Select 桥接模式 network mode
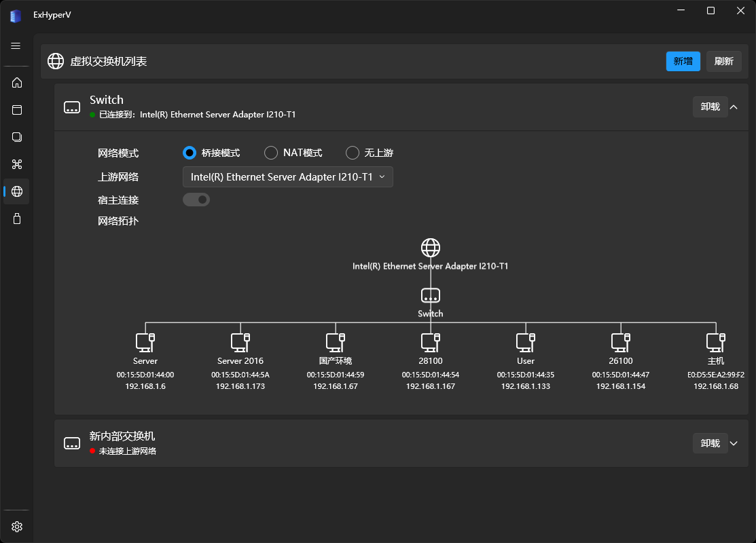Screen dimensions: 756x543 [190, 153]
